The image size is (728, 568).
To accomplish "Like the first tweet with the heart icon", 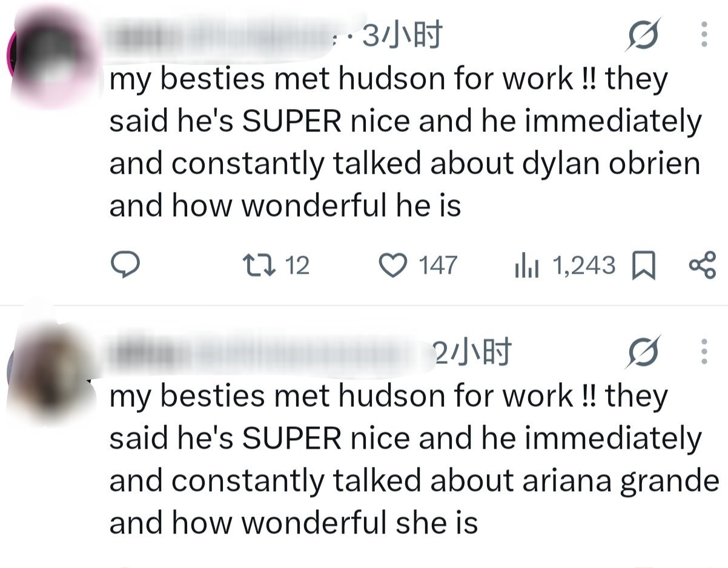I will (x=393, y=266).
